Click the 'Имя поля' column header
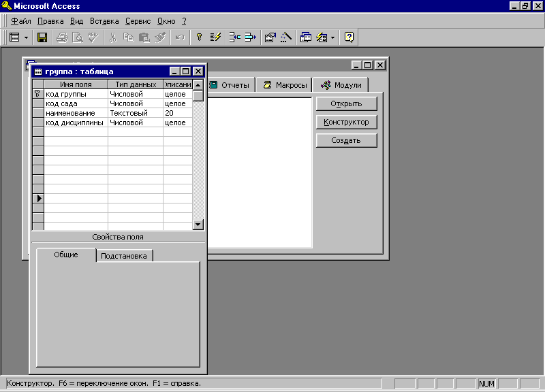 pyautogui.click(x=76, y=84)
